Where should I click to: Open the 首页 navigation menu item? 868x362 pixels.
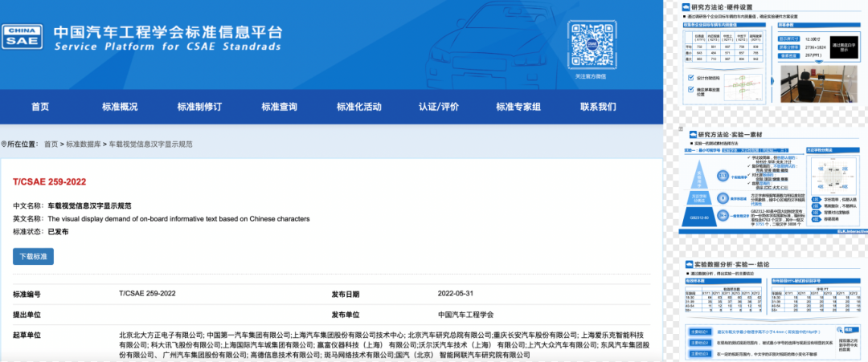coord(40,108)
